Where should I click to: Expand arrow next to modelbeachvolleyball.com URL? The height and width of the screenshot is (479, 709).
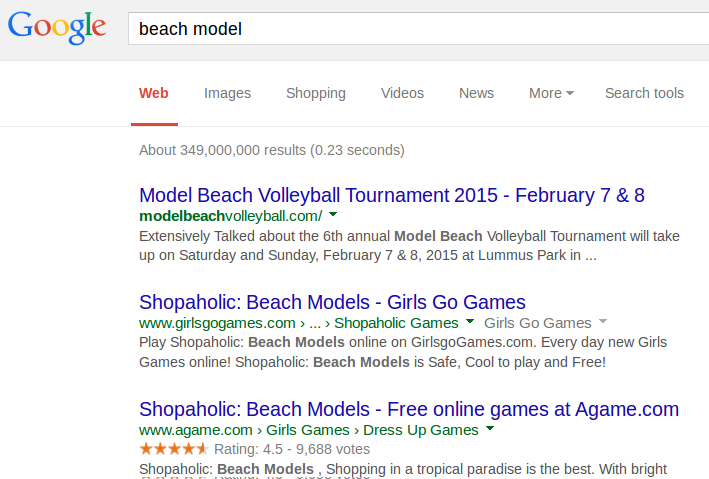[x=334, y=215]
